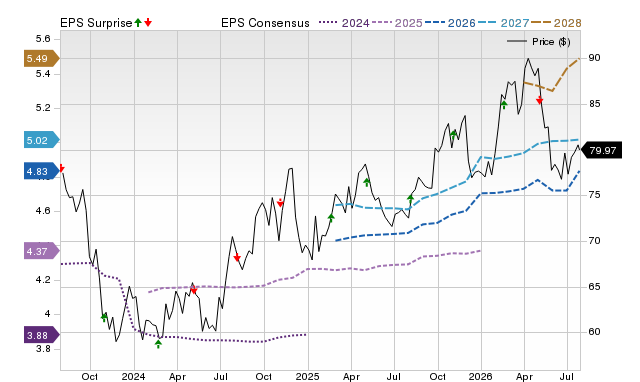Click the 2025 label on the time axis
Viewport: 640px width, 382px height.
[307, 376]
